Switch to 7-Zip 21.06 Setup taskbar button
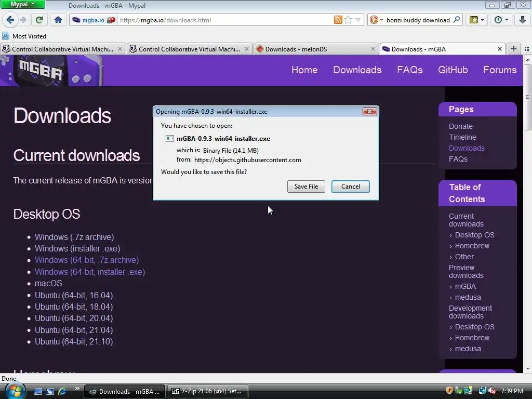 point(208,391)
